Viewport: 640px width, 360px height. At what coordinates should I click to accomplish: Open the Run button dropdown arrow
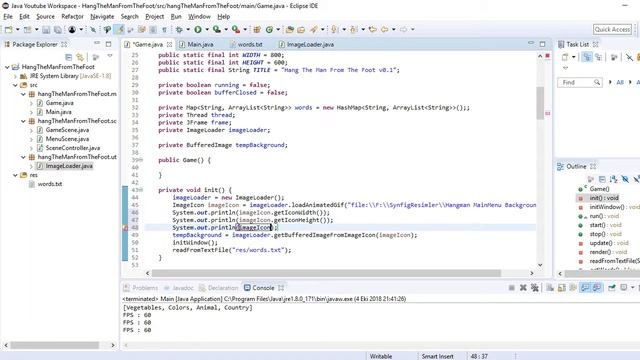[x=207, y=29]
